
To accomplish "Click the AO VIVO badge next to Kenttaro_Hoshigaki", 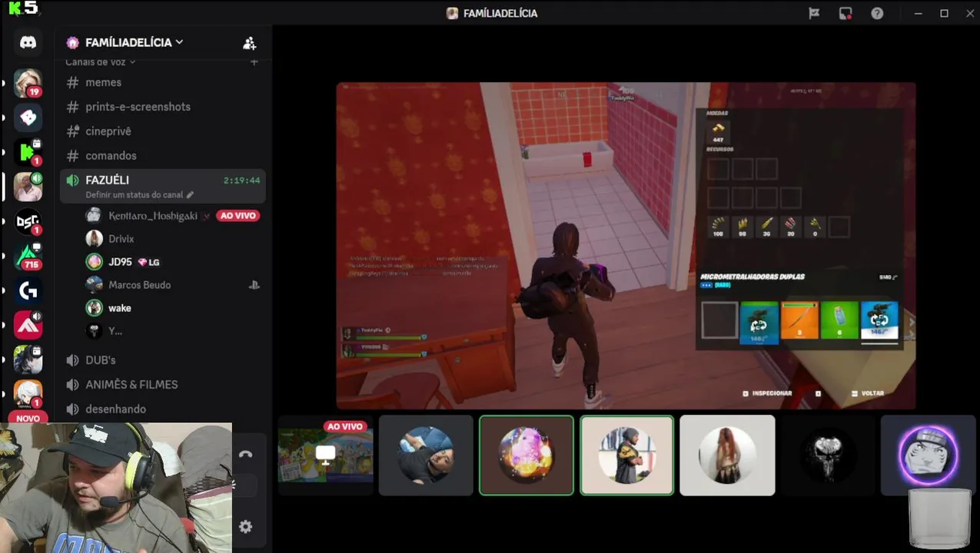I will 238,216.
